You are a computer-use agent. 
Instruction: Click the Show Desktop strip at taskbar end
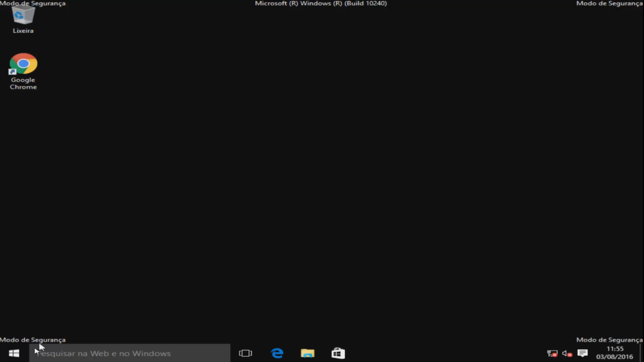(x=642, y=353)
